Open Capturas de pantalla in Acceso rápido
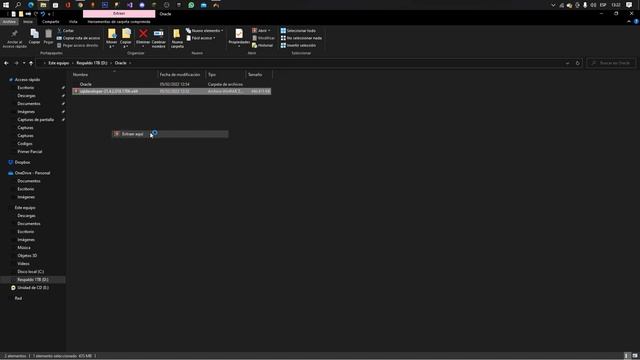This screenshot has height=360, width=640. coord(36,120)
